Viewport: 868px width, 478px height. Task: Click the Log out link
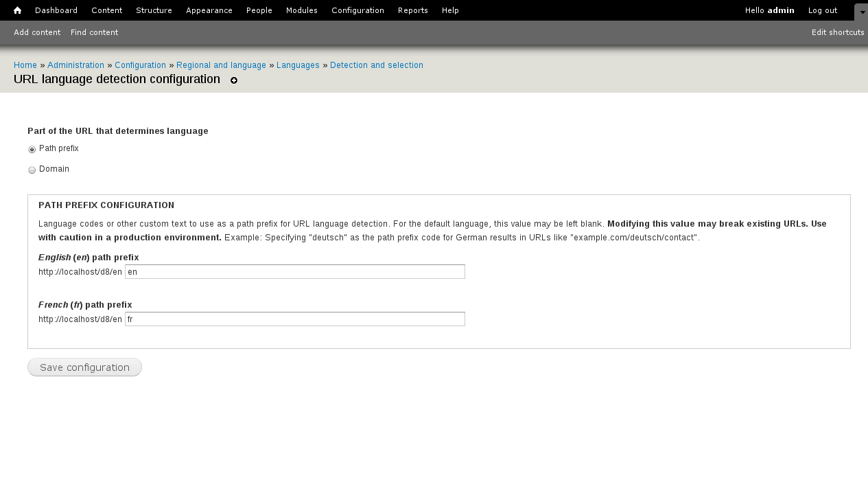822,10
